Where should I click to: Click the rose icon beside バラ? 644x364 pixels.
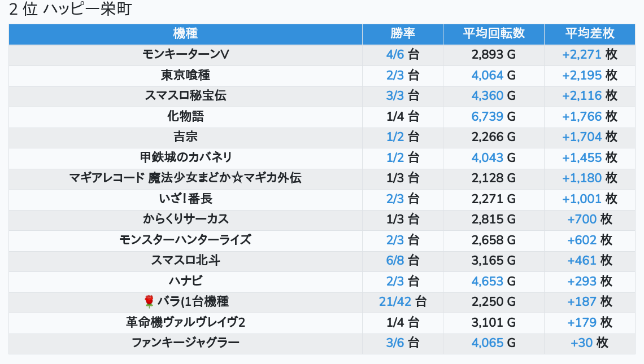[x=149, y=301]
